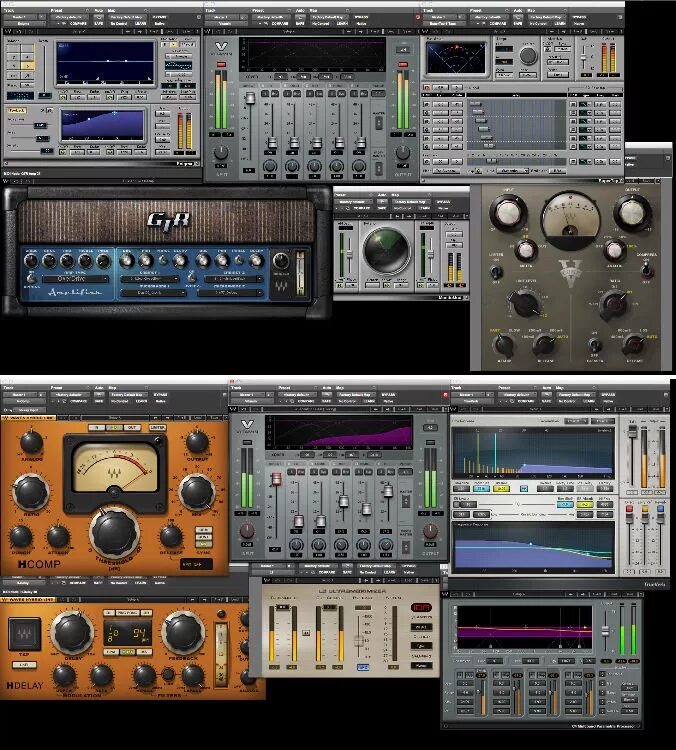Screen dimensions: 676x750
Task: Click the Waves W logo in the TrueVerb toolbar
Action: [455, 409]
